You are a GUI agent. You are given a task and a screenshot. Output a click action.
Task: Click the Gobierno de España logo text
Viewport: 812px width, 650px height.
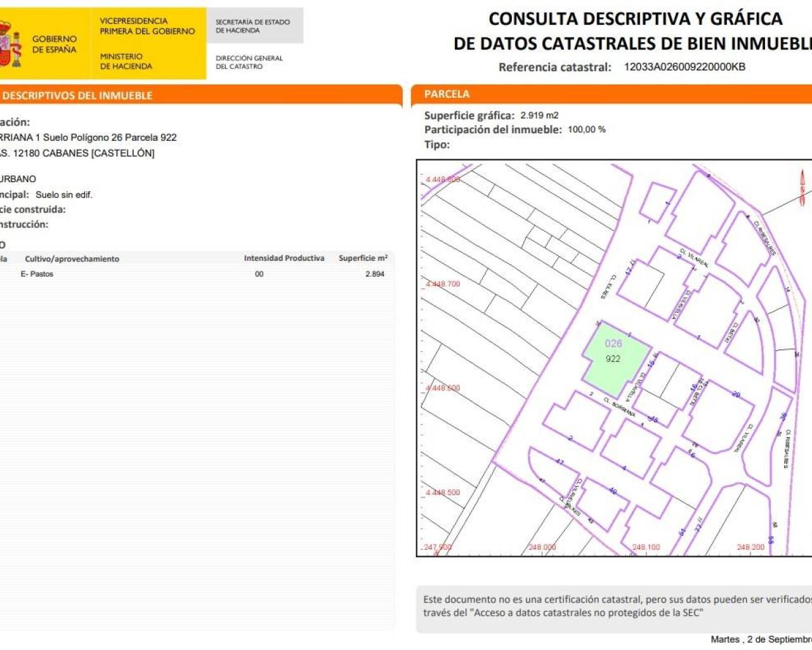(x=54, y=44)
